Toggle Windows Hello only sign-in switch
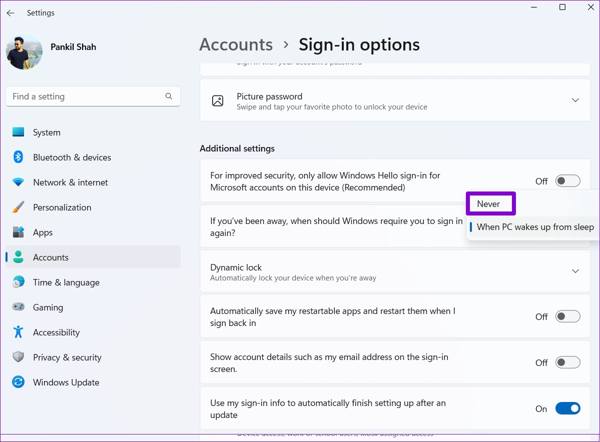This screenshot has width=600, height=442. pos(568,181)
